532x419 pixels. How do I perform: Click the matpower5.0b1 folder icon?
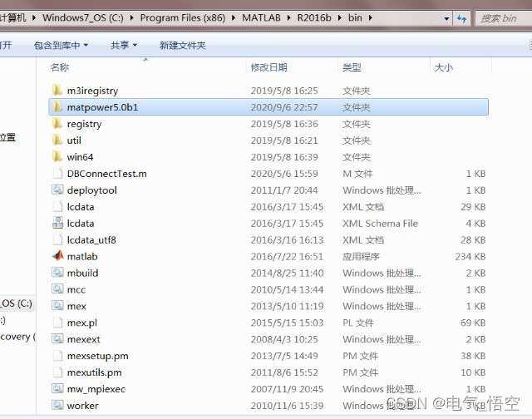point(57,107)
